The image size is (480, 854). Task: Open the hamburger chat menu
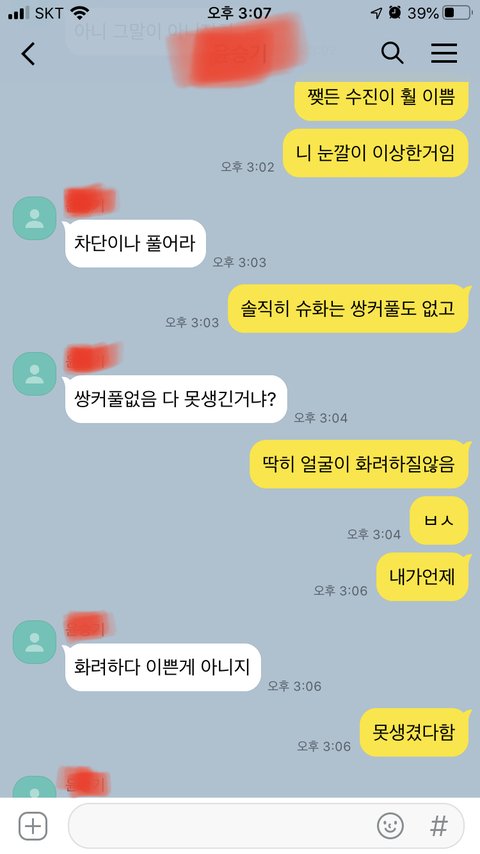pos(444,53)
